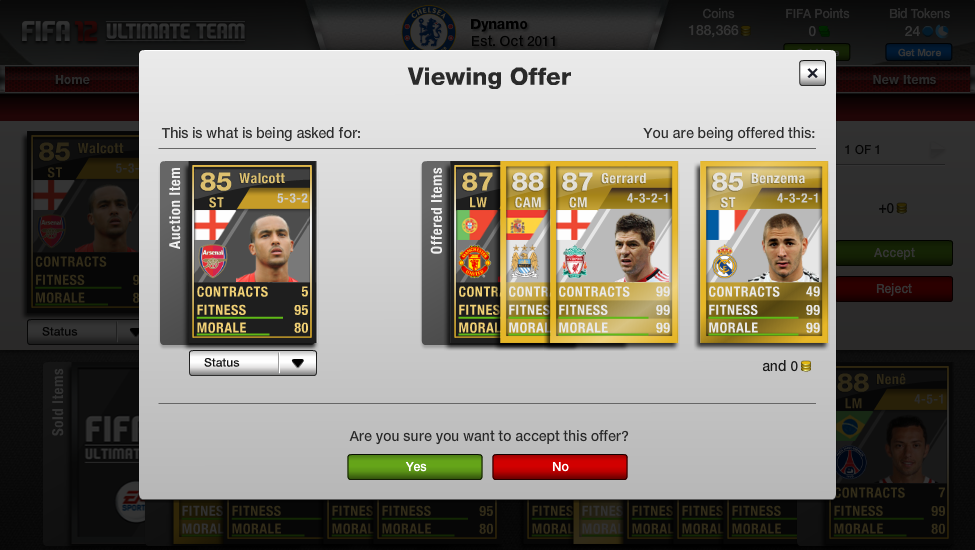Image resolution: width=975 pixels, height=550 pixels.
Task: Confirm the offer with Yes button
Action: tap(415, 467)
